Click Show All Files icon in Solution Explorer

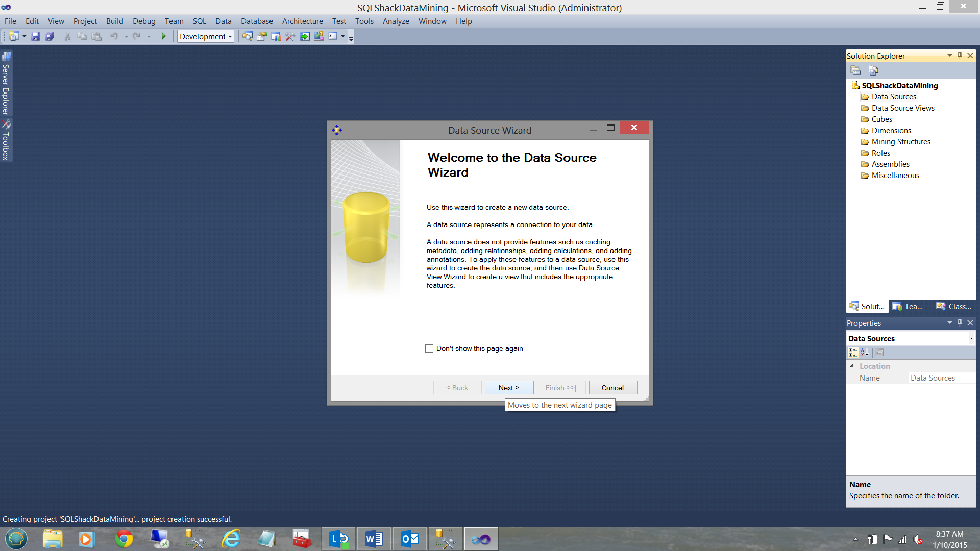tap(873, 70)
